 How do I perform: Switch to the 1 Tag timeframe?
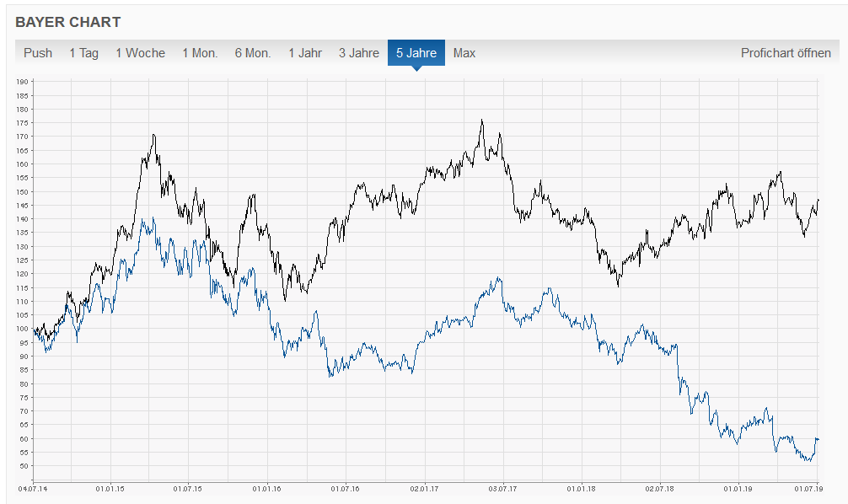(x=83, y=53)
